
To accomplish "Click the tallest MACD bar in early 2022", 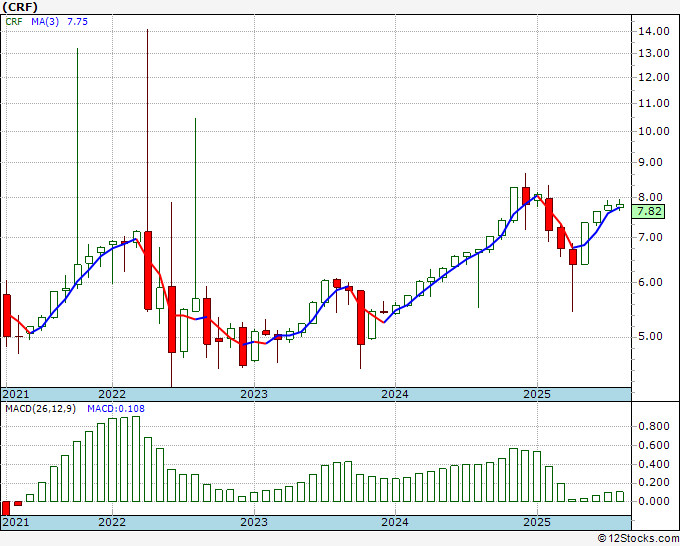I will pyautogui.click(x=136, y=459).
